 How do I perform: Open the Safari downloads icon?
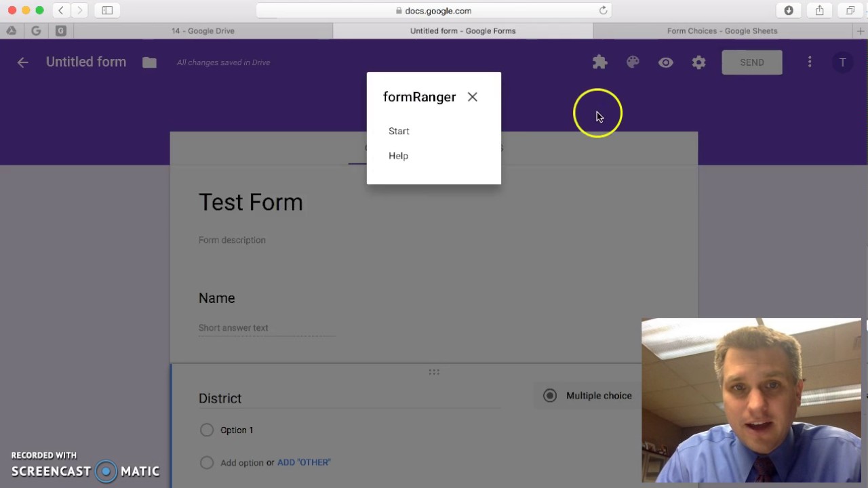click(789, 10)
